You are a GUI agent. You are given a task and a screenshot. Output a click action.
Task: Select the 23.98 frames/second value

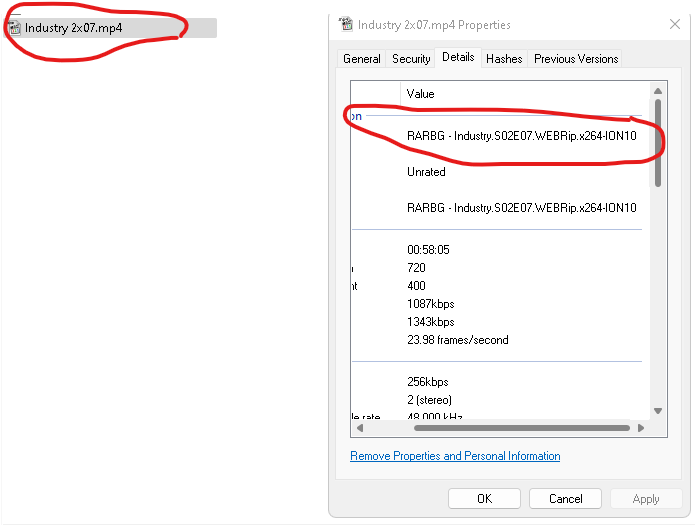457,340
